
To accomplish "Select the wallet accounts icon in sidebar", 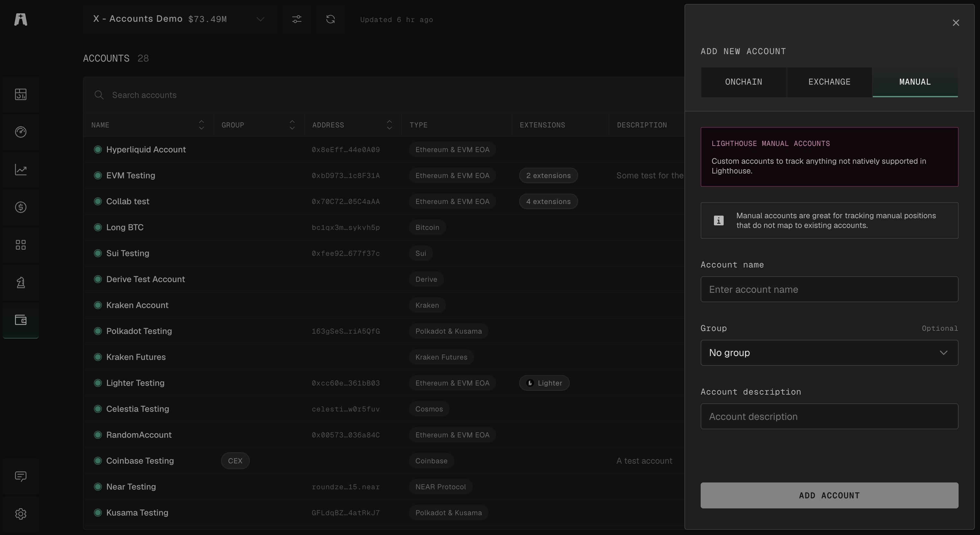I will pyautogui.click(x=20, y=320).
